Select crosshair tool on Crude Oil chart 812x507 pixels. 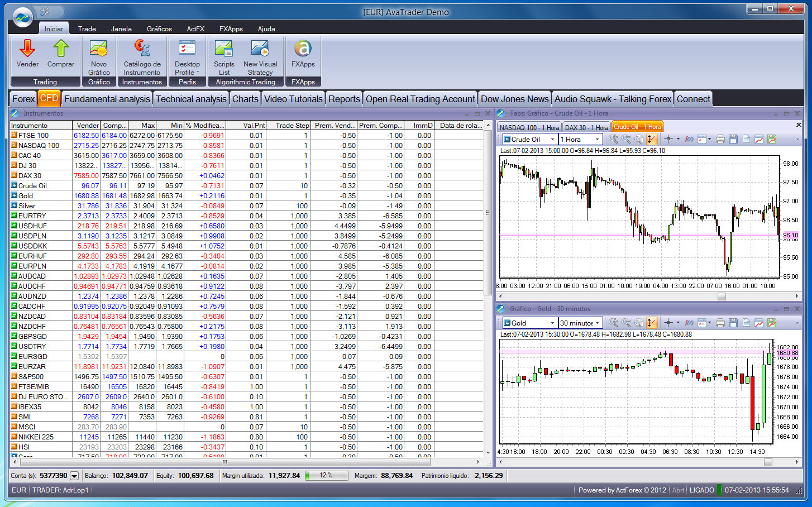pos(668,139)
